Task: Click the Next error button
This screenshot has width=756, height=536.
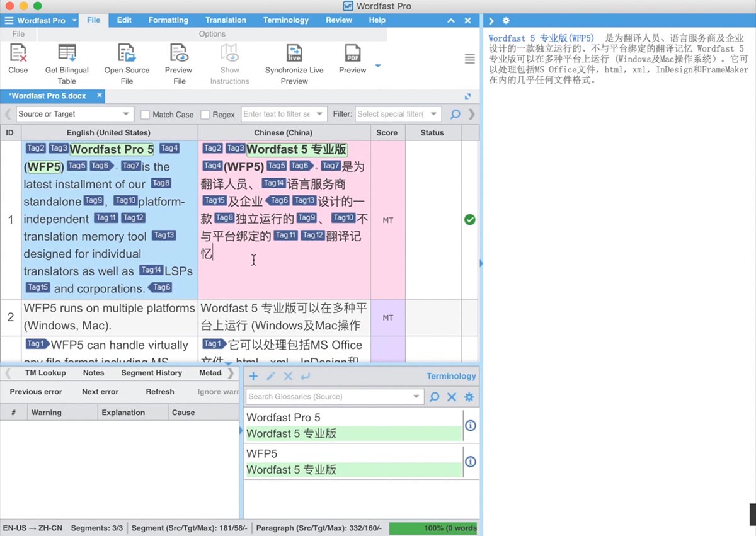Action: click(100, 392)
